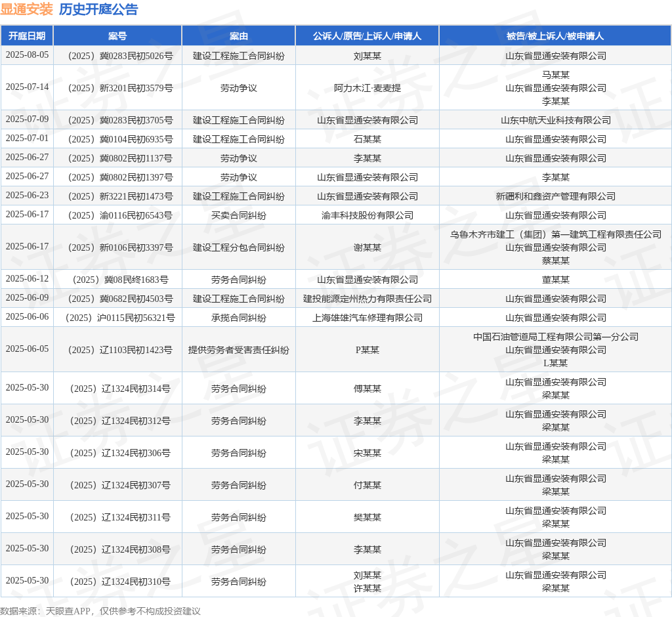Click case number (2025)冀0283民初3705号

[x=117, y=120]
